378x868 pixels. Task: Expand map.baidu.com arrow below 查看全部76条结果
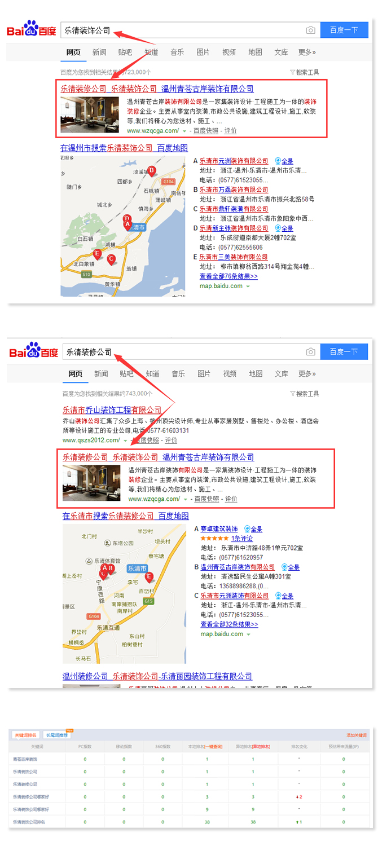tap(248, 287)
